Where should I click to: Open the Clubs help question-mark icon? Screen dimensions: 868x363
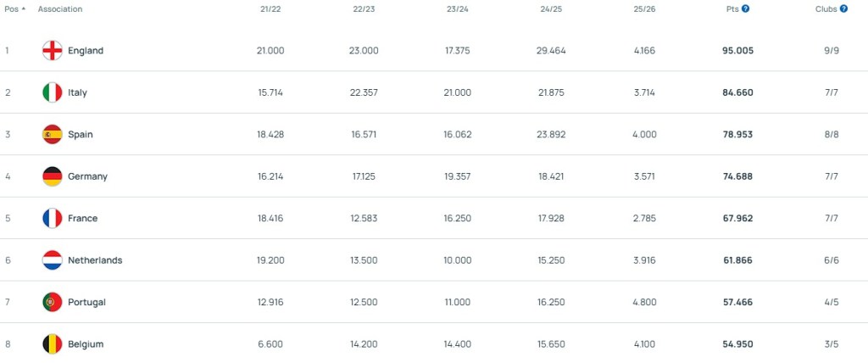[x=843, y=8]
